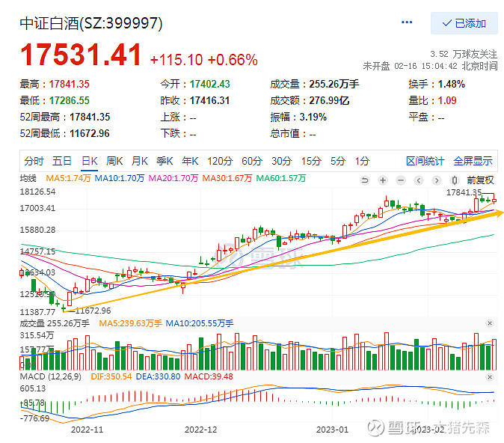
Task: Click the 11672.96 low marker on chart
Action: [x=93, y=311]
